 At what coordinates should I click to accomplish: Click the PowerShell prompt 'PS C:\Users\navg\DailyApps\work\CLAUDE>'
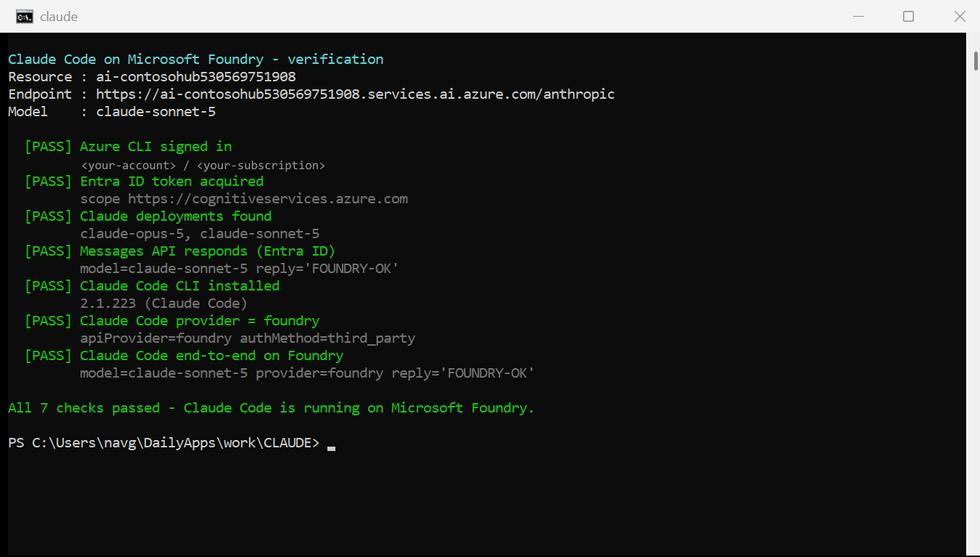164,443
